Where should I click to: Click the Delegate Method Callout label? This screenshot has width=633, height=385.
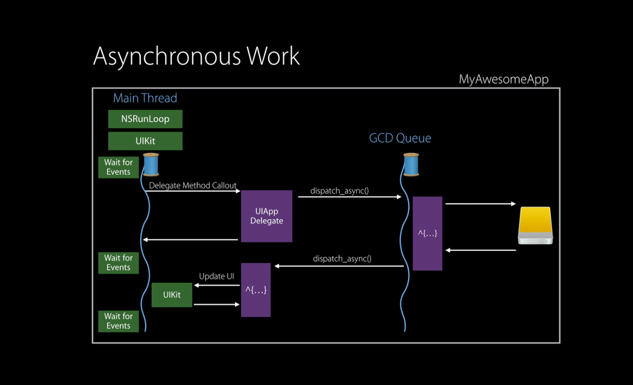[x=193, y=186]
